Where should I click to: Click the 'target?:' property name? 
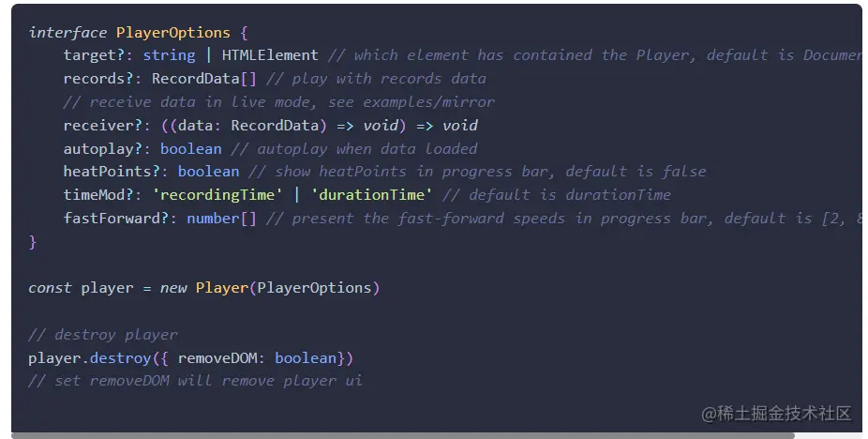[98, 55]
